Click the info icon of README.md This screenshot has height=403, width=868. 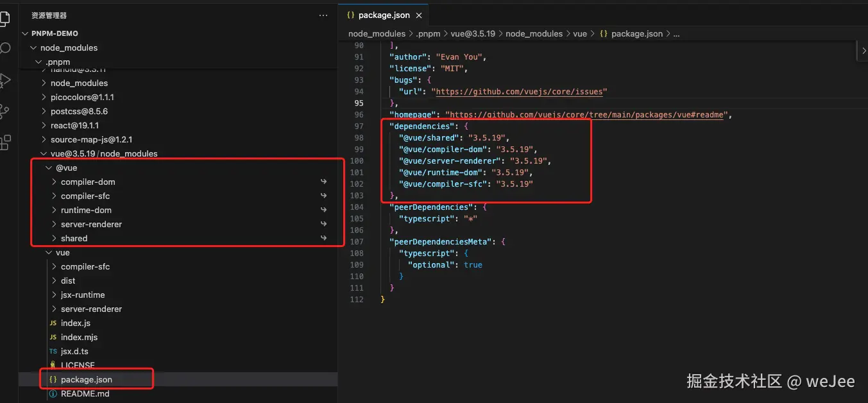click(53, 394)
